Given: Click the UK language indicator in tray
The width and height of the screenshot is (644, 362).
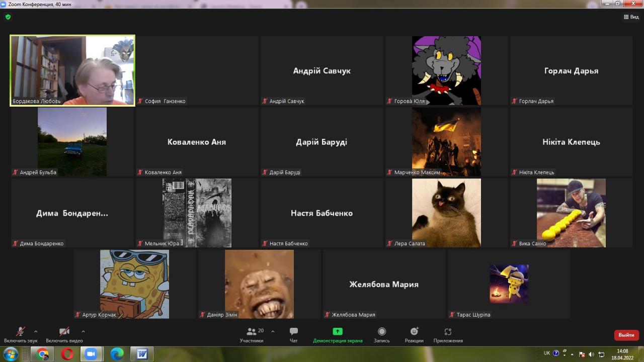Looking at the screenshot, I should pyautogui.click(x=547, y=353).
